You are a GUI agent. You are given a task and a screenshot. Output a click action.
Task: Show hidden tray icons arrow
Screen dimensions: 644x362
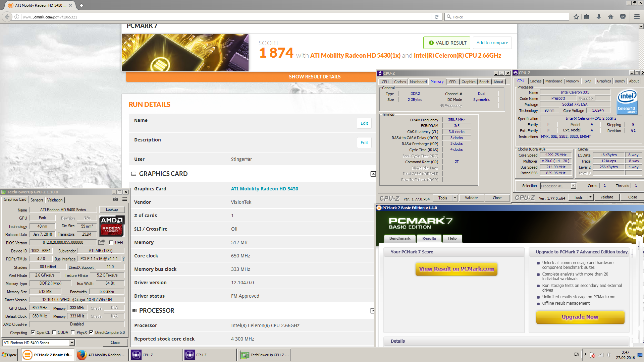[x=585, y=355]
